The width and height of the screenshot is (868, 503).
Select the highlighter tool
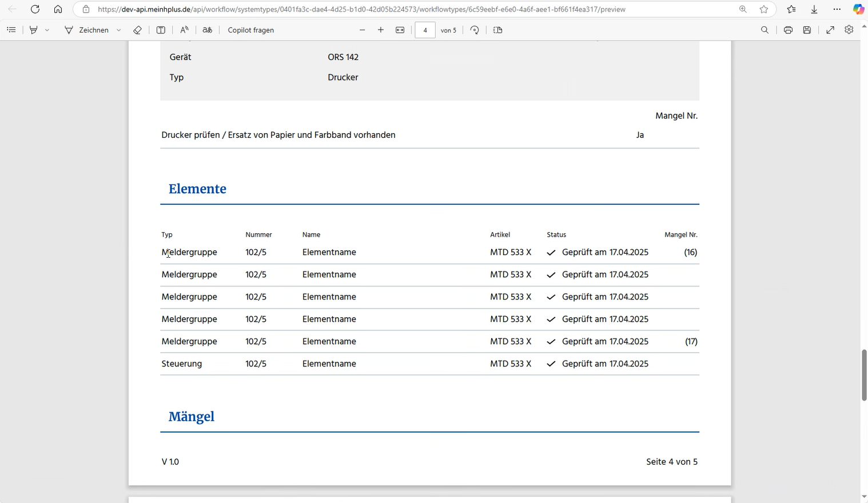pos(34,30)
